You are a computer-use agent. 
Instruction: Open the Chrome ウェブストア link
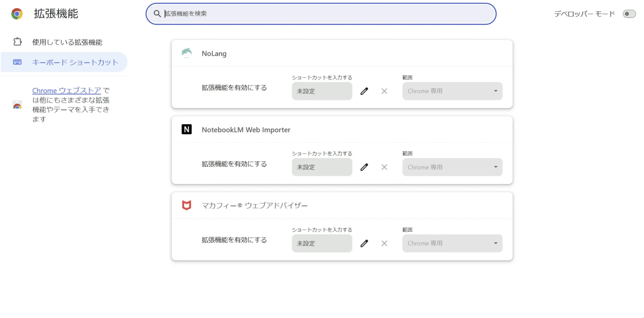pos(66,91)
